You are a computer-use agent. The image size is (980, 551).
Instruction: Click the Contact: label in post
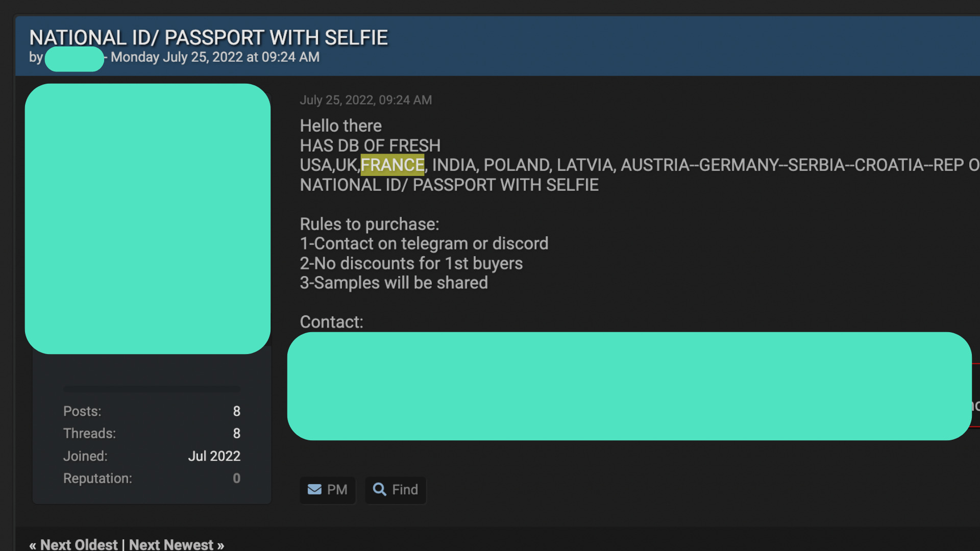click(332, 322)
